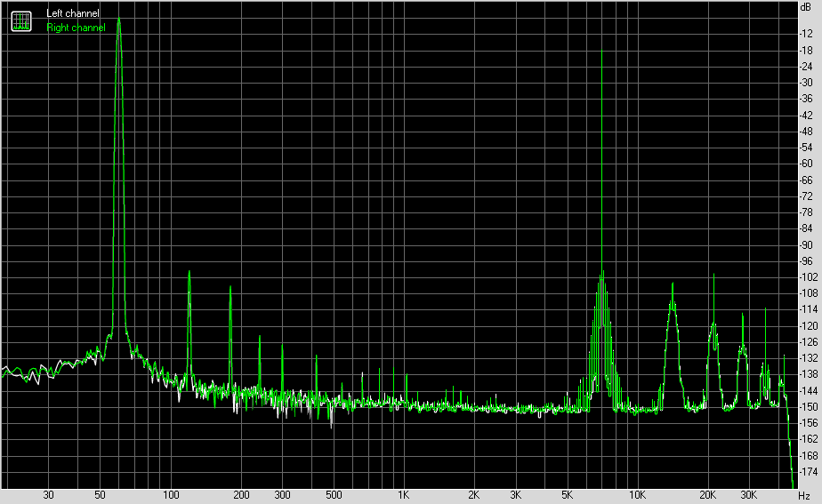Screen dimensions: 822x504
Task: Click the 1K frequency axis label
Action: 403,495
